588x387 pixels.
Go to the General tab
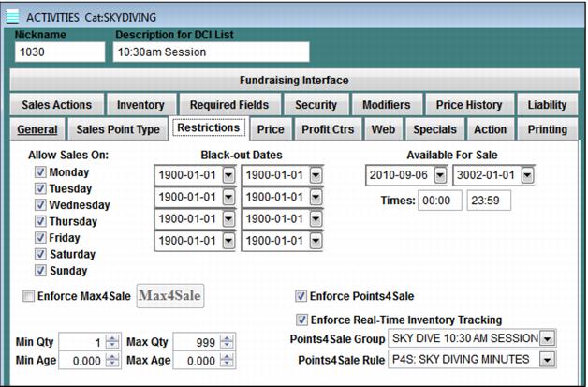37,129
